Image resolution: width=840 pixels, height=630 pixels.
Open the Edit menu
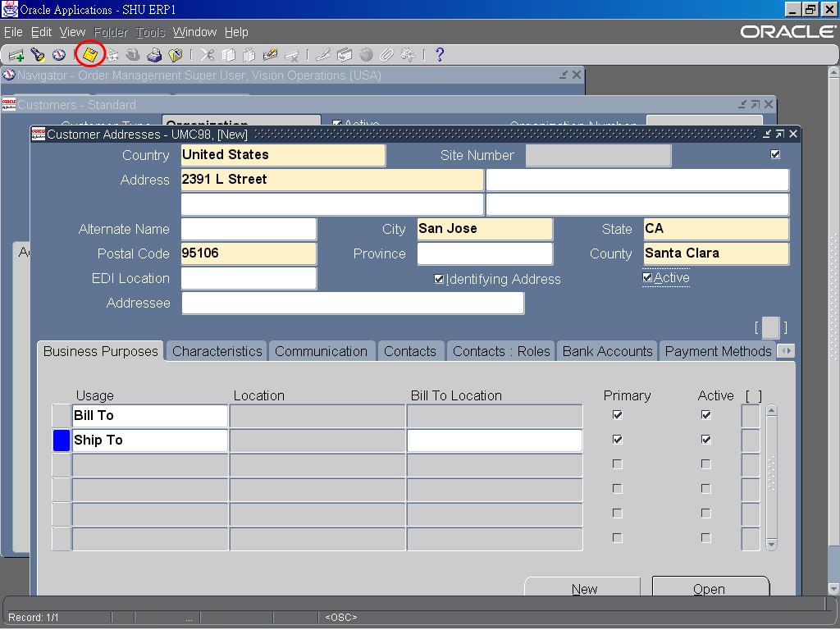click(41, 32)
